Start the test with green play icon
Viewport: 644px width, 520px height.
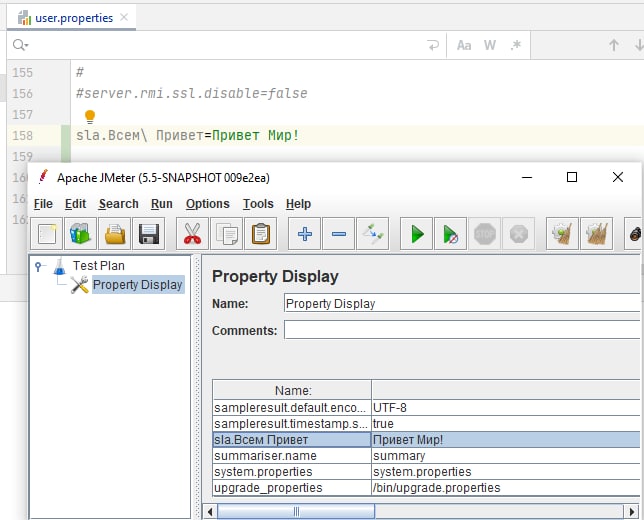pos(416,234)
